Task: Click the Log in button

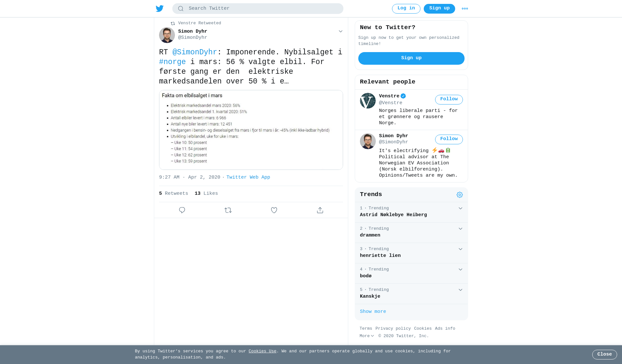Action: (x=406, y=9)
